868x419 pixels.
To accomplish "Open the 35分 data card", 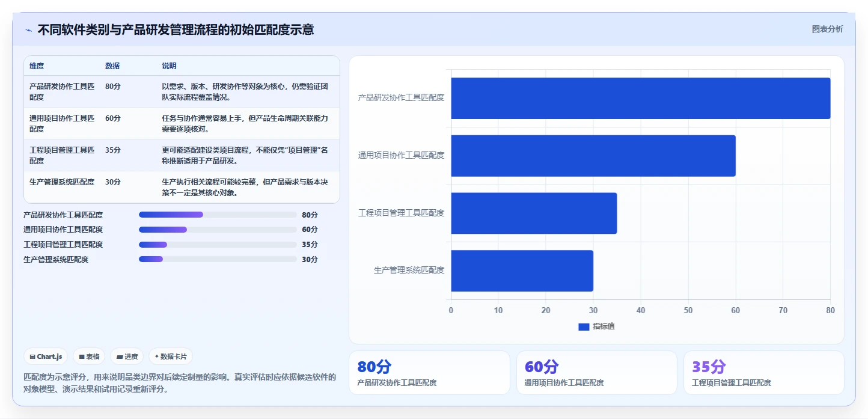I will [764, 373].
